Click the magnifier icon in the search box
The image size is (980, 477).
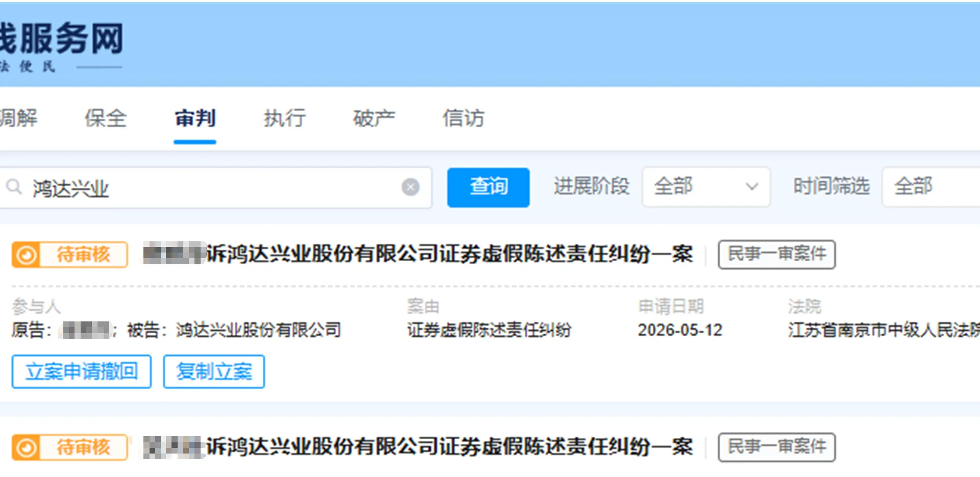14,187
